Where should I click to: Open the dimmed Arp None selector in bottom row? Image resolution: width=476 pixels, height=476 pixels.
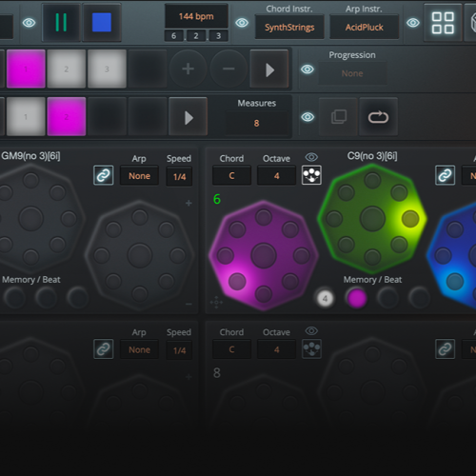point(139,349)
